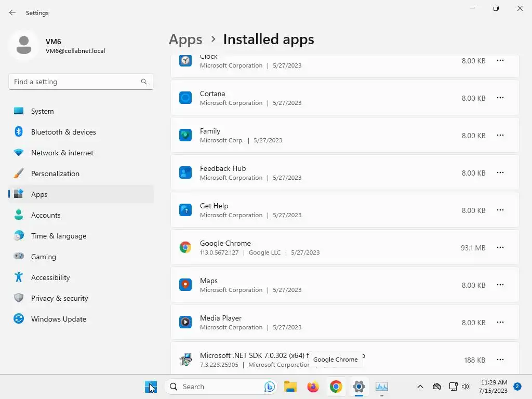Screen dimensions: 532x399
Task: Open Windows Start menu from taskbar
Action: point(151,387)
